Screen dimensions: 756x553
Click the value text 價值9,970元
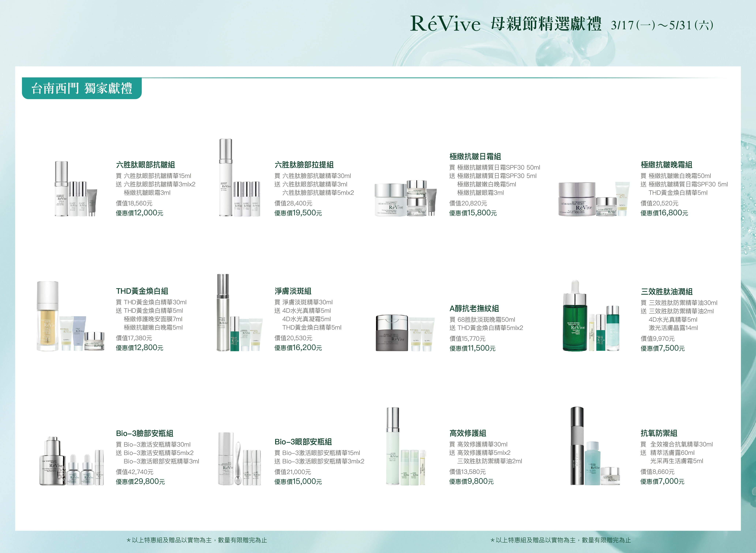(x=658, y=339)
